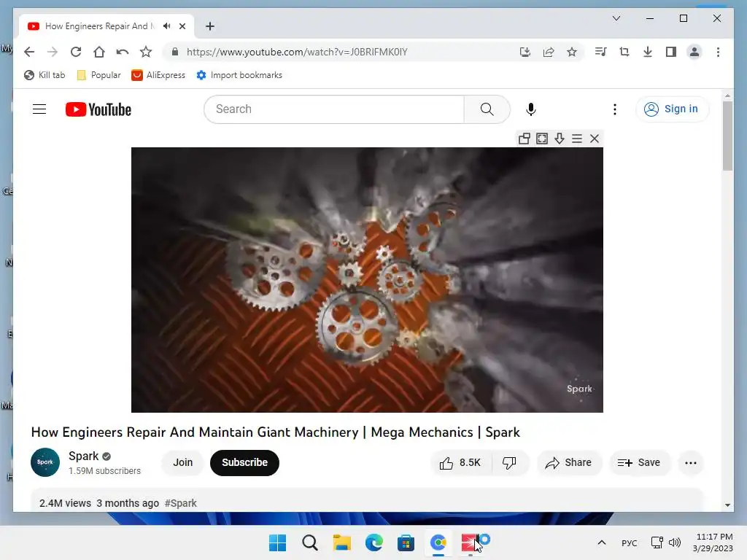Click the crop screenshot tool icon
This screenshot has width=747, height=560.
click(x=624, y=52)
